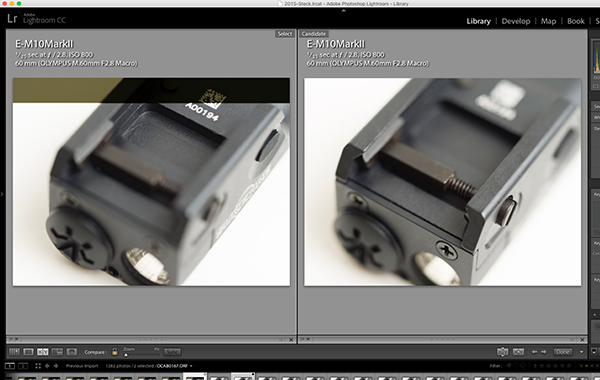Switch to Survey view icon
The height and width of the screenshot is (380, 600).
(57, 351)
